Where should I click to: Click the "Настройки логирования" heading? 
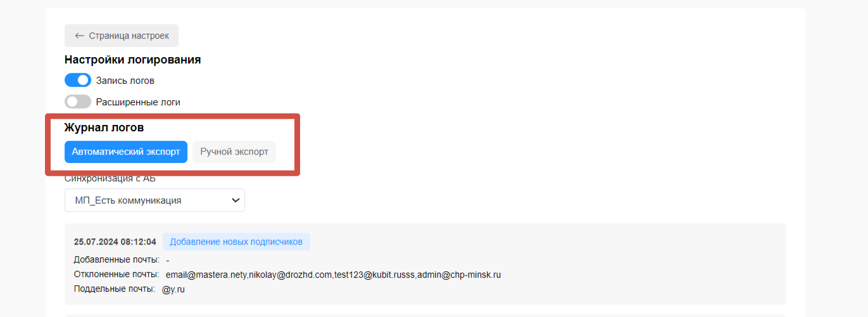[x=133, y=60]
